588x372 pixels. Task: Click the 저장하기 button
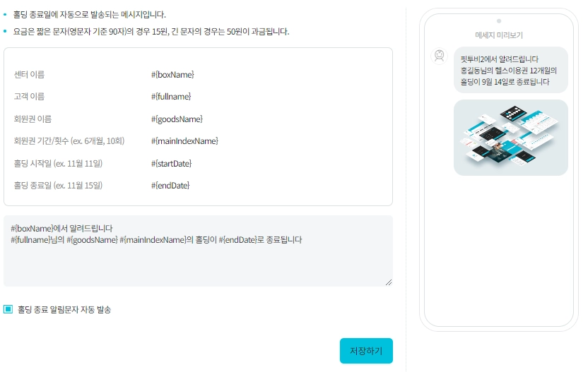pyautogui.click(x=366, y=351)
